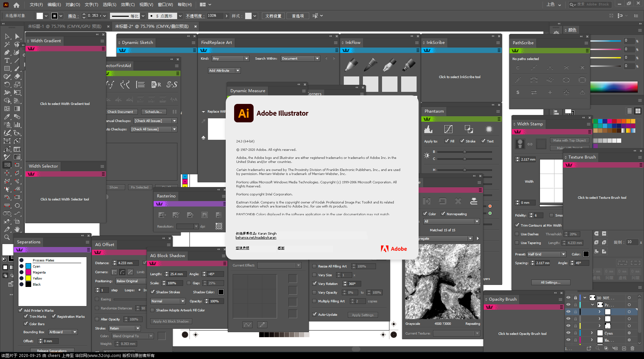Hide the Cyan layer via eye icon

tap(568, 333)
